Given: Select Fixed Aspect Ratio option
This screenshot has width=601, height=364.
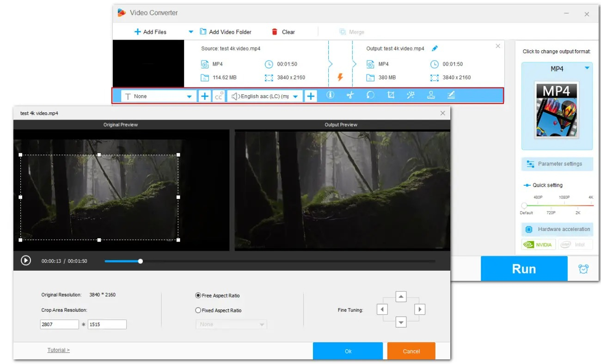Looking at the screenshot, I should point(219,310).
